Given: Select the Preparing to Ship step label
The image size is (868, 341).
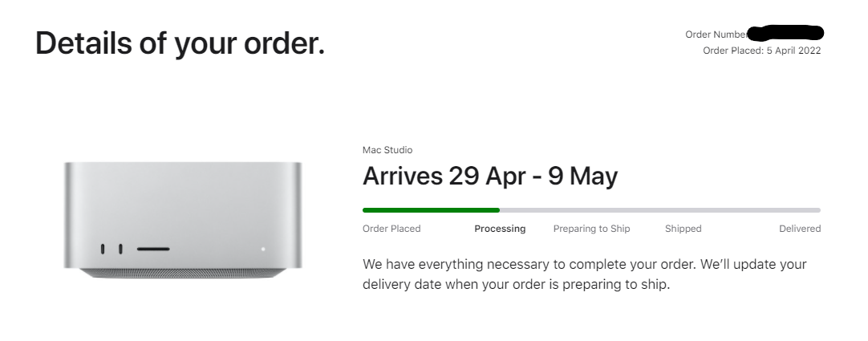Looking at the screenshot, I should (592, 229).
